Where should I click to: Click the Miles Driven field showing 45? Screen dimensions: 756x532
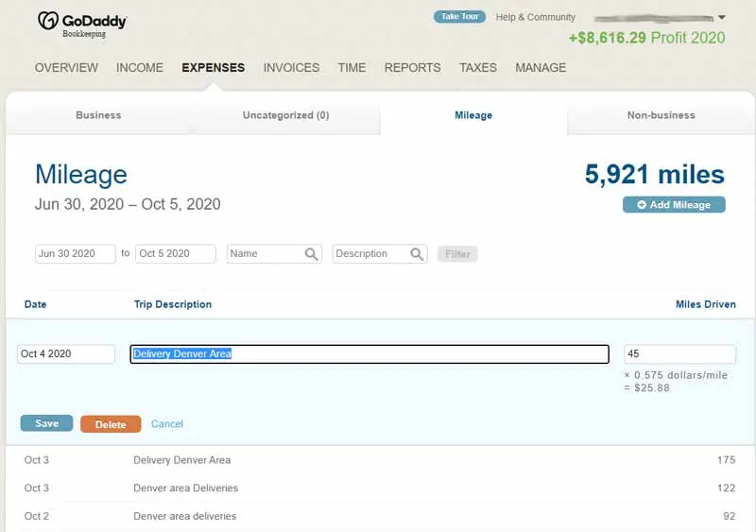[679, 354]
